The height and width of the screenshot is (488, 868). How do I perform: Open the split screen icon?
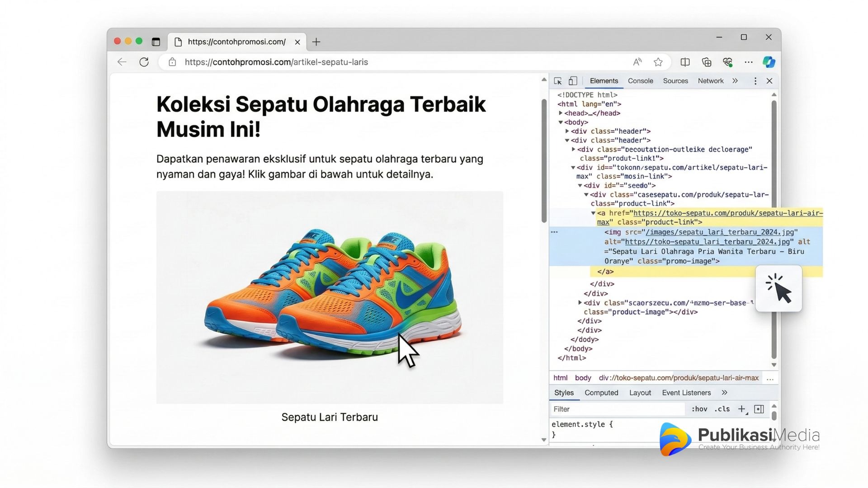pyautogui.click(x=685, y=62)
